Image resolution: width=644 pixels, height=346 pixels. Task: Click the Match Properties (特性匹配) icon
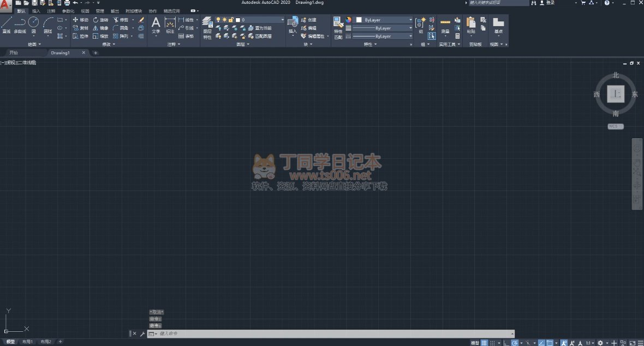[338, 27]
